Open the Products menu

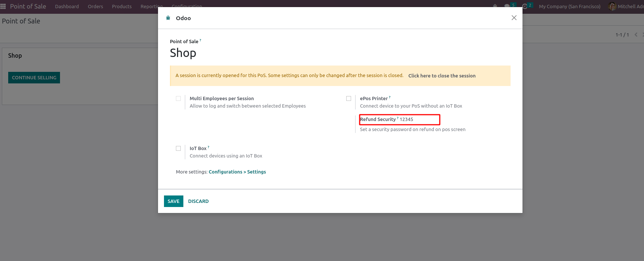pos(122,6)
